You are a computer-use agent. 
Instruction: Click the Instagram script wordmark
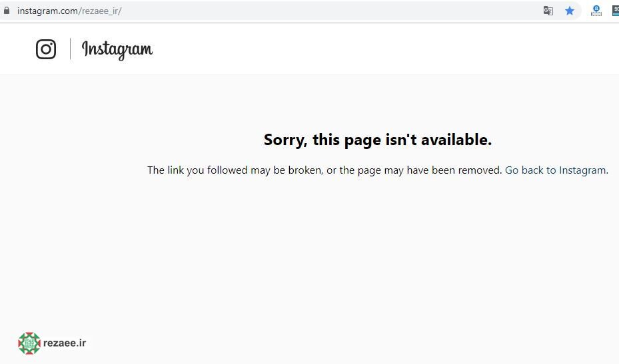point(117,50)
